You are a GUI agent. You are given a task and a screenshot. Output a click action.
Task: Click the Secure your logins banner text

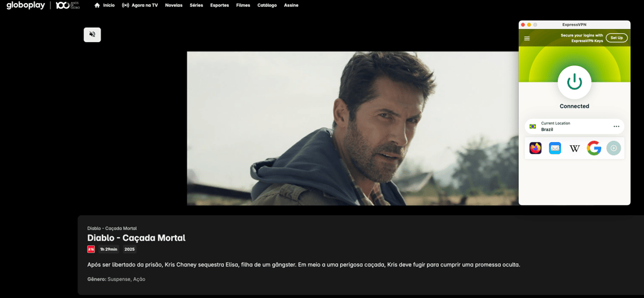click(x=582, y=38)
